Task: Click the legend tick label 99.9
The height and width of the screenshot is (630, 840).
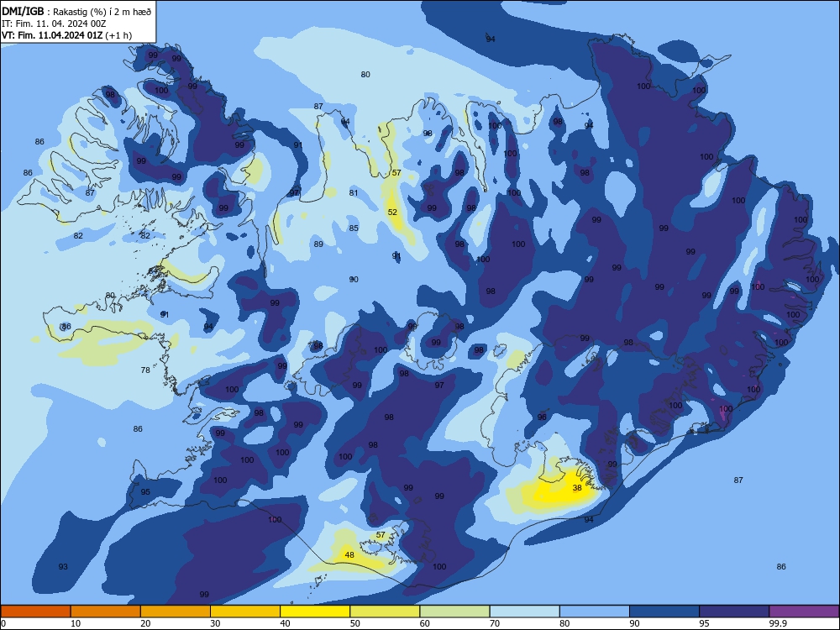Action: 777,623
